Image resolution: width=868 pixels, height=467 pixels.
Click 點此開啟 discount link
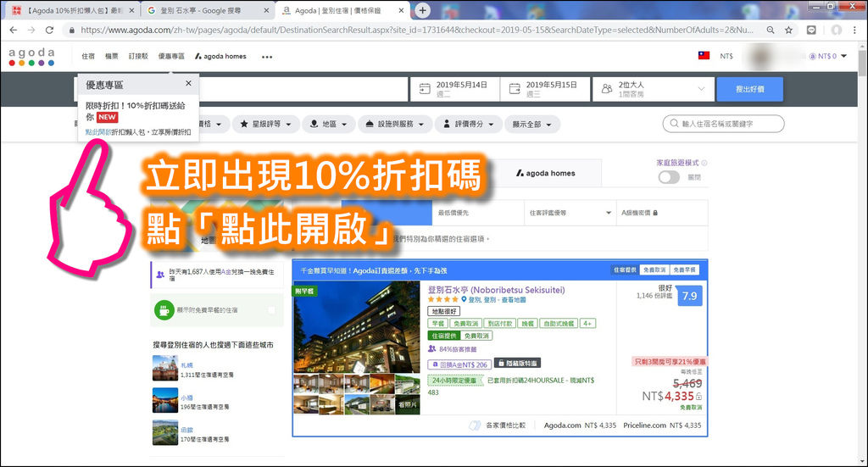(x=98, y=132)
